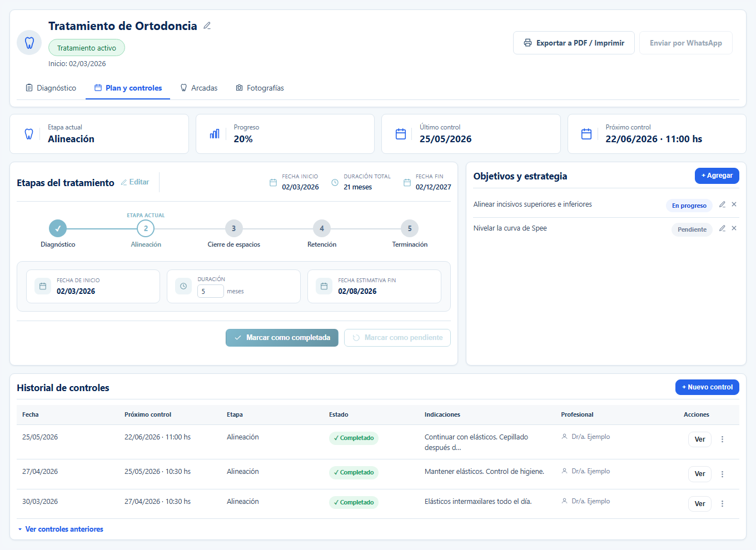The width and height of the screenshot is (756, 550).
Task: Click Marcar como pendiente button
Action: coord(397,338)
